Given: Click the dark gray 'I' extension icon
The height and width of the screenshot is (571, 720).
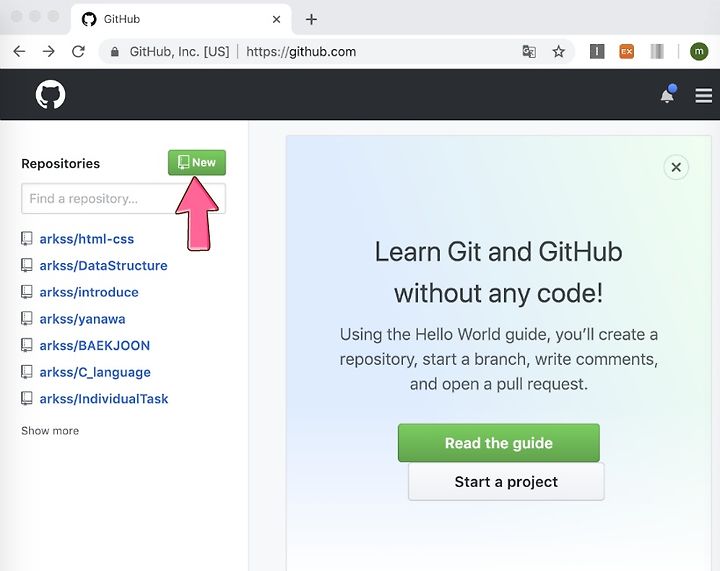Looking at the screenshot, I should pos(597,51).
